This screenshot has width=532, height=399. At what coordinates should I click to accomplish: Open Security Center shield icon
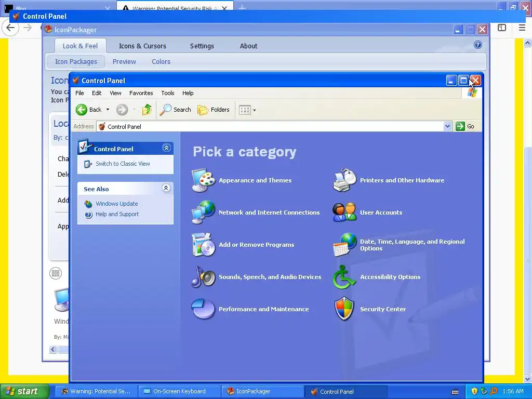345,309
